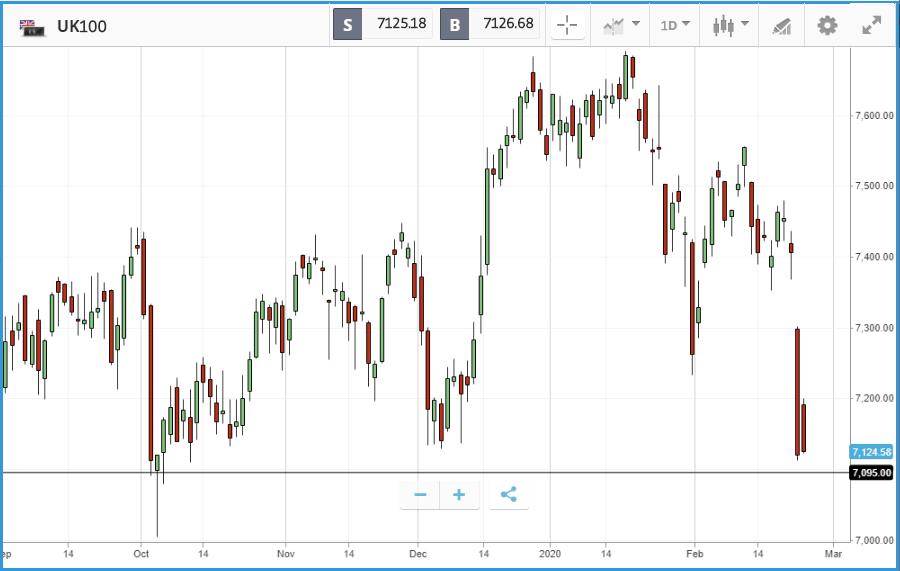
Task: Click the S sell button
Action: pyautogui.click(x=348, y=25)
